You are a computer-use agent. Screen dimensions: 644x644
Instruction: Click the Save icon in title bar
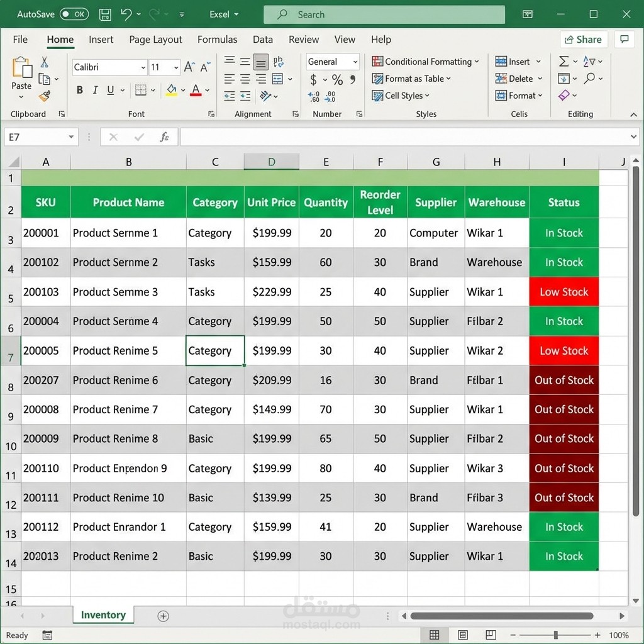[x=105, y=14]
